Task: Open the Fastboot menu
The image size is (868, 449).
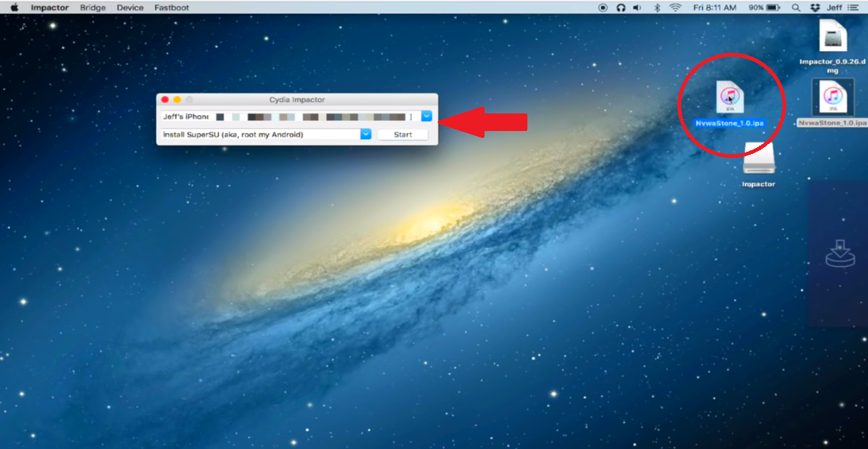Action: [x=171, y=8]
